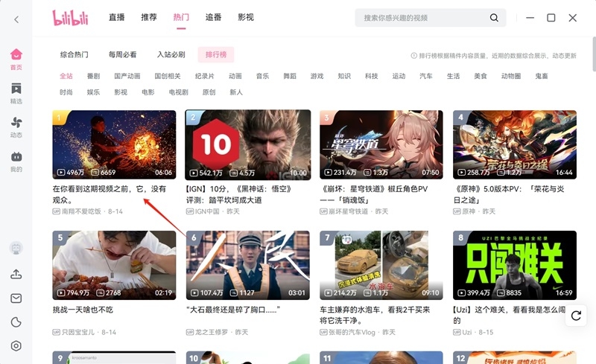Image resolution: width=596 pixels, height=364 pixels.
Task: Filter rankings by 鬼畜 category
Action: click(542, 76)
